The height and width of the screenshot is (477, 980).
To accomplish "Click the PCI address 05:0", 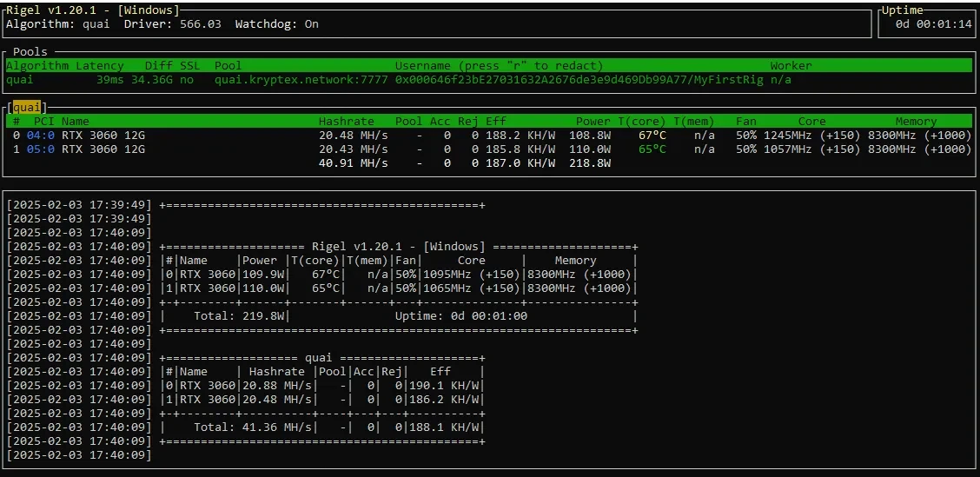I will coord(41,149).
